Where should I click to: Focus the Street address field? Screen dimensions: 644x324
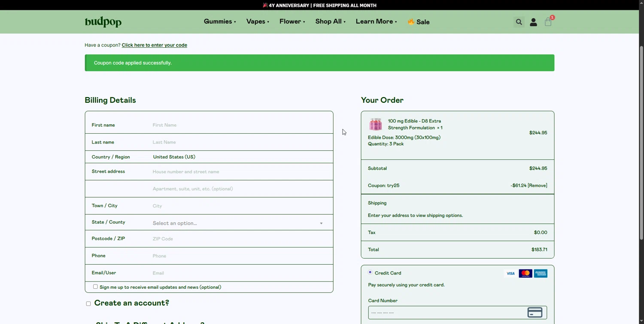(240, 171)
